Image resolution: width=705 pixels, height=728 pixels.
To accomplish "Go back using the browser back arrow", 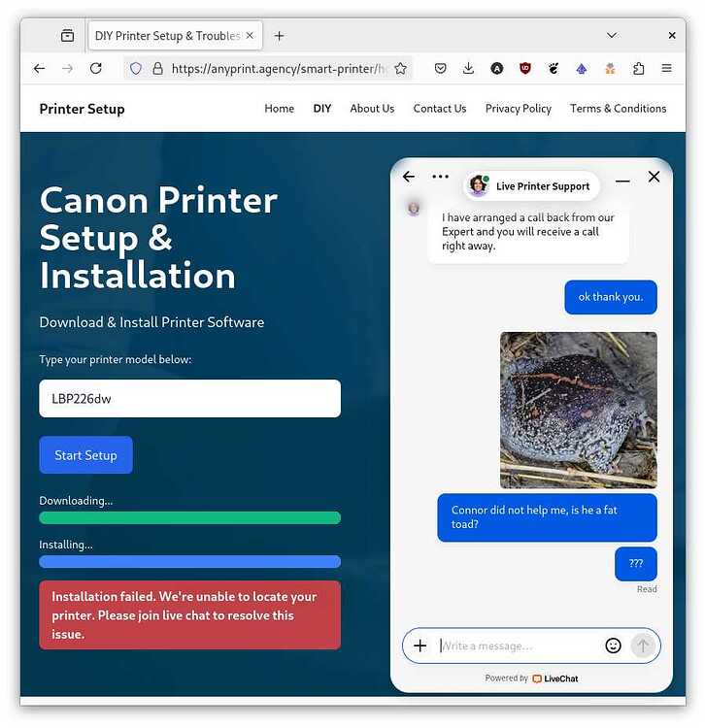I will [40, 69].
